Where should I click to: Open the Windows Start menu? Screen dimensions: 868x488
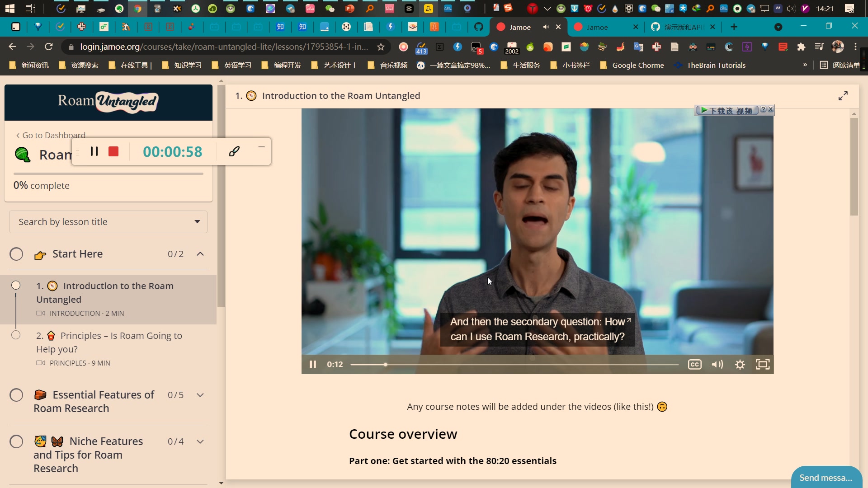click(x=9, y=8)
